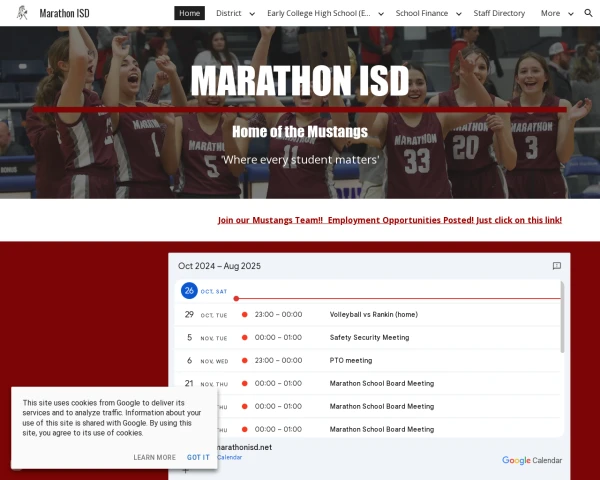Open the 21 Nov School Board Meeting

(x=382, y=384)
